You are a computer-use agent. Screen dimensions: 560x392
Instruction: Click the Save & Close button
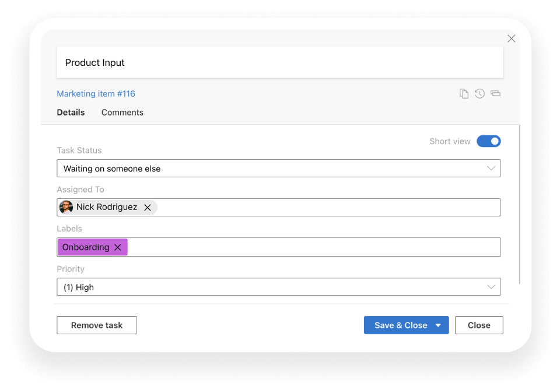[x=401, y=325]
